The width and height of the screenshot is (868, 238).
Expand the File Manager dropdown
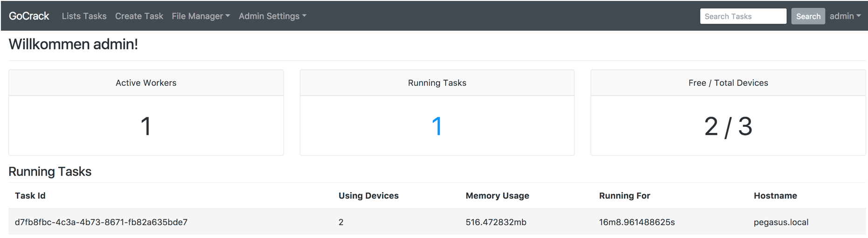[200, 16]
